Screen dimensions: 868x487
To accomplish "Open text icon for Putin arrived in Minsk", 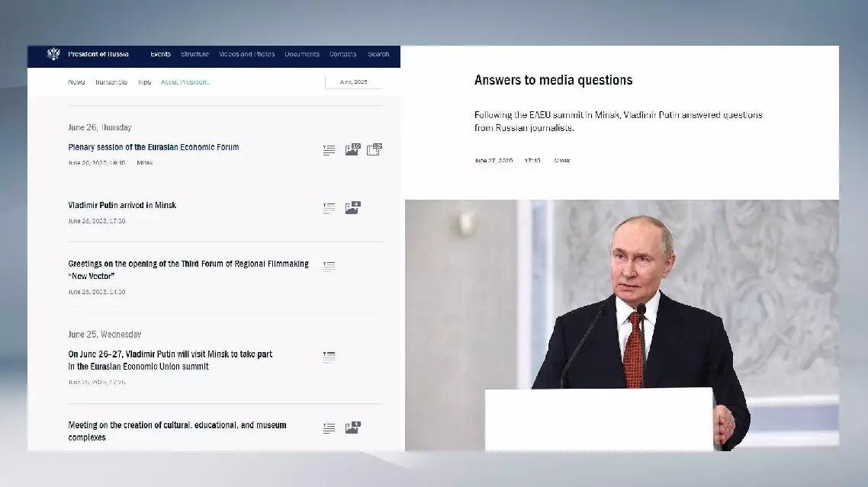I will [329, 208].
